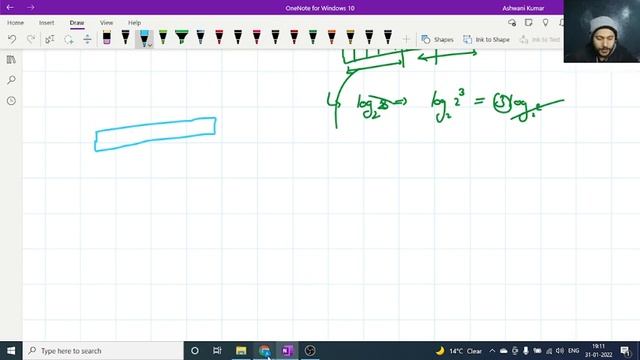Click the lightbulb tips icon
640x360 pixels.
[x=545, y=22]
